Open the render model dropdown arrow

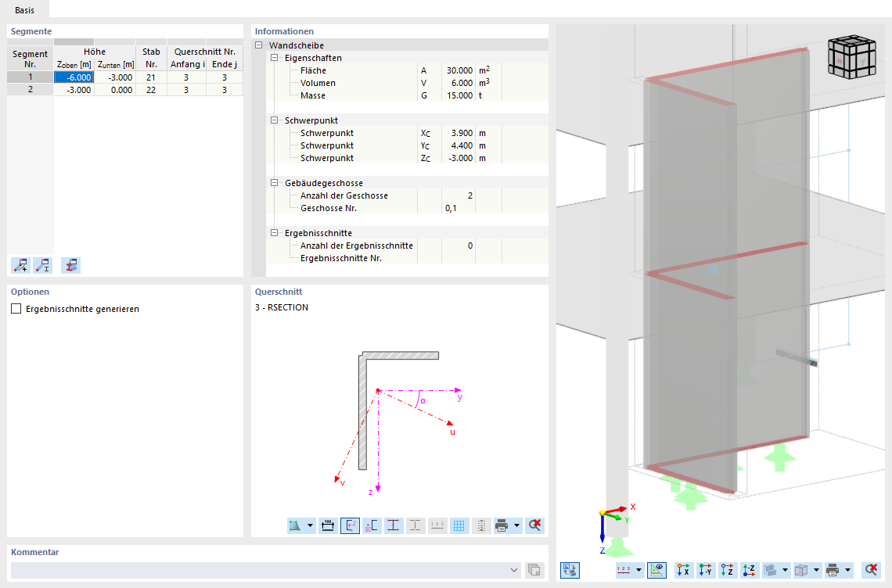click(785, 570)
